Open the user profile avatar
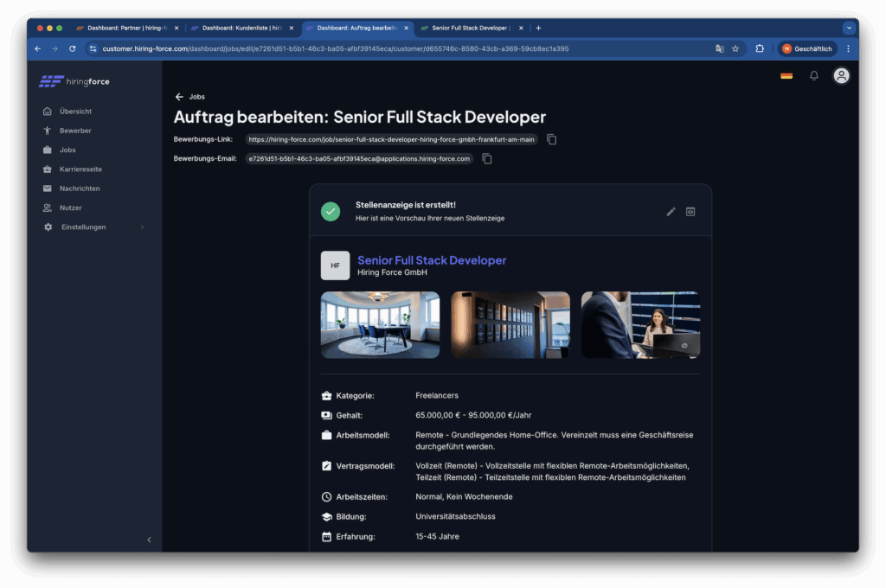The image size is (886, 588). pos(841,76)
